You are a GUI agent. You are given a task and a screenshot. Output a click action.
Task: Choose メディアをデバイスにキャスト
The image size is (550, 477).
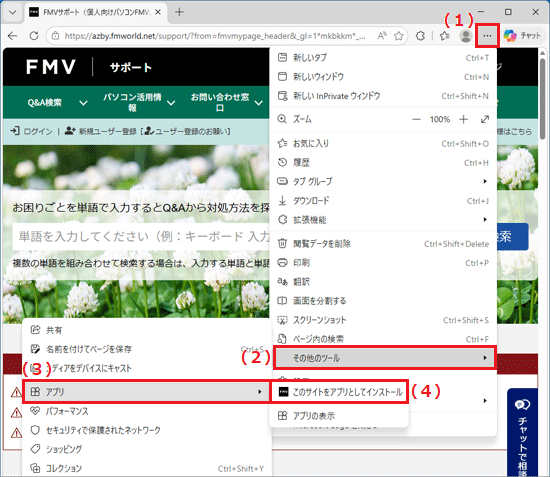click(147, 368)
